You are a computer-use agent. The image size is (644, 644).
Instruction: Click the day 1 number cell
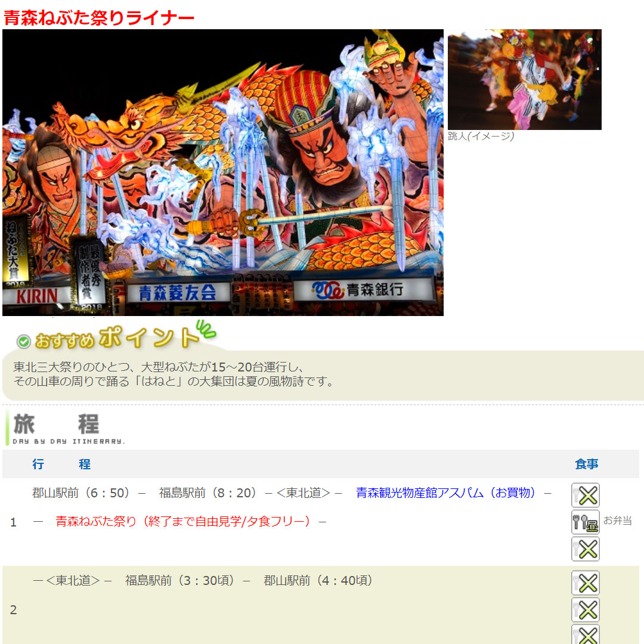pos(14,522)
